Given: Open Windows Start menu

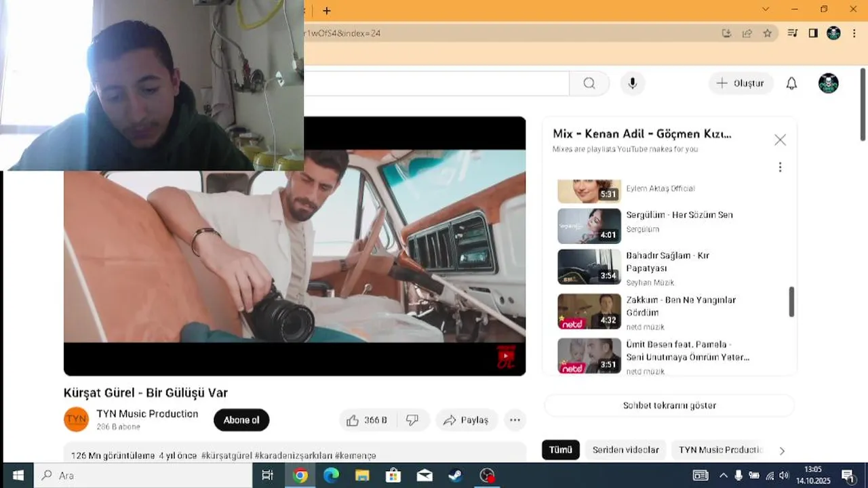Looking at the screenshot, I should tap(18, 475).
